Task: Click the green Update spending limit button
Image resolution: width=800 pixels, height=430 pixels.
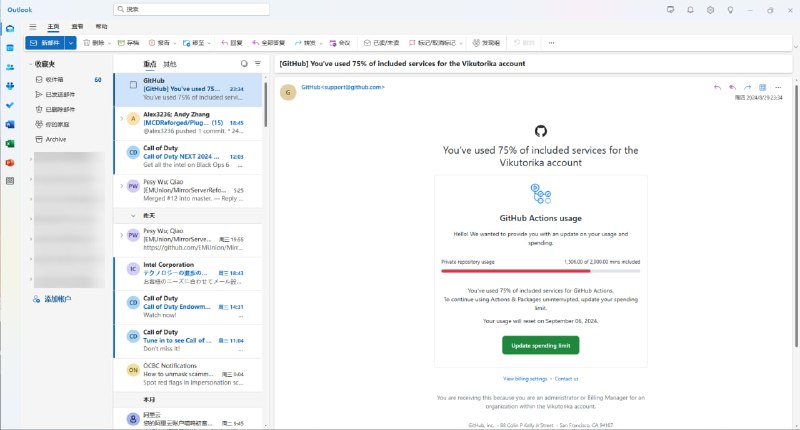Action: point(540,345)
